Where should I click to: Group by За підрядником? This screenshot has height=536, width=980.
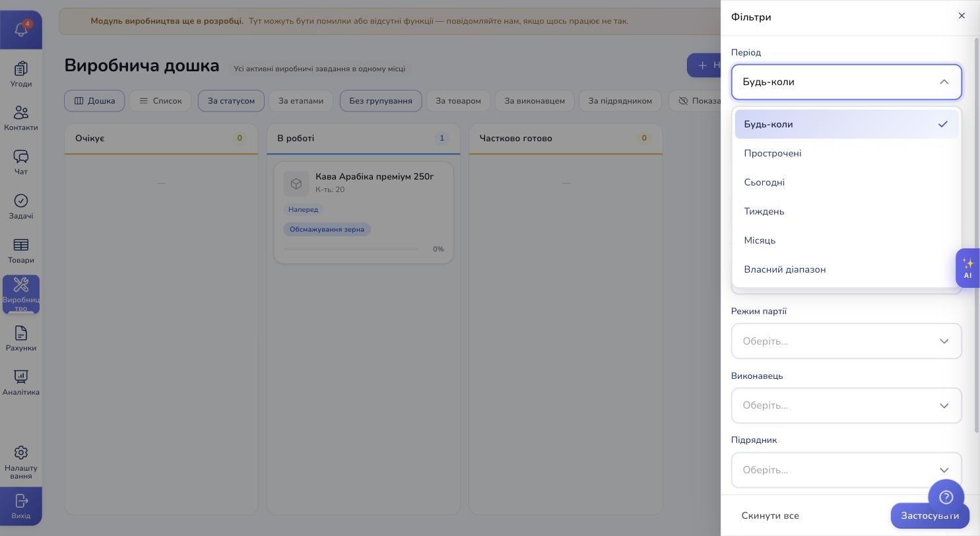[x=620, y=101]
